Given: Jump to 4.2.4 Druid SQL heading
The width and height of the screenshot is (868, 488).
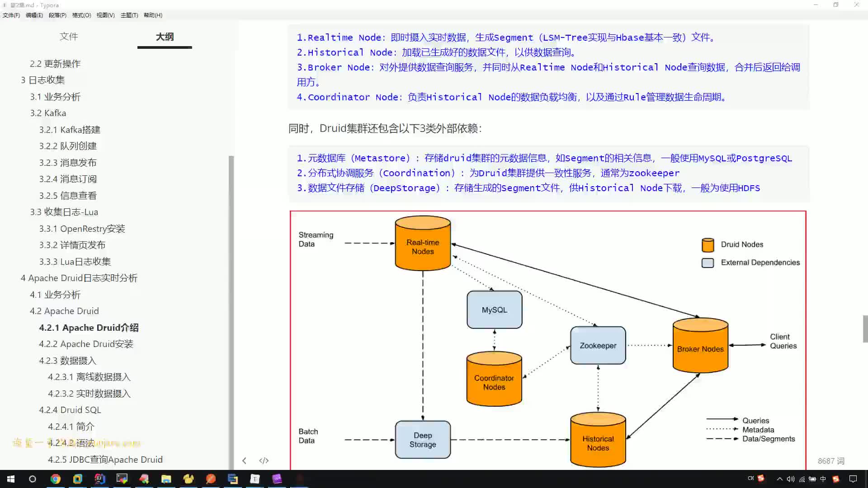Looking at the screenshot, I should pos(70,410).
